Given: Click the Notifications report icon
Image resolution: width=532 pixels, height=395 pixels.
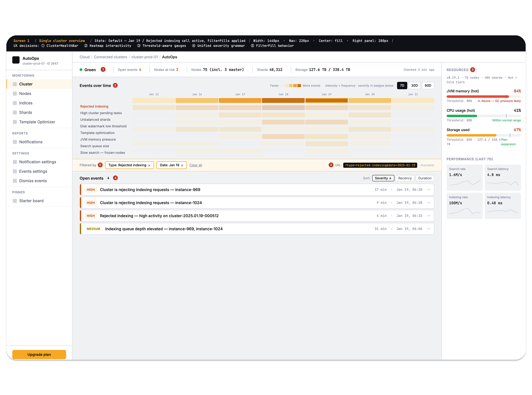Looking at the screenshot, I should click(x=15, y=142).
